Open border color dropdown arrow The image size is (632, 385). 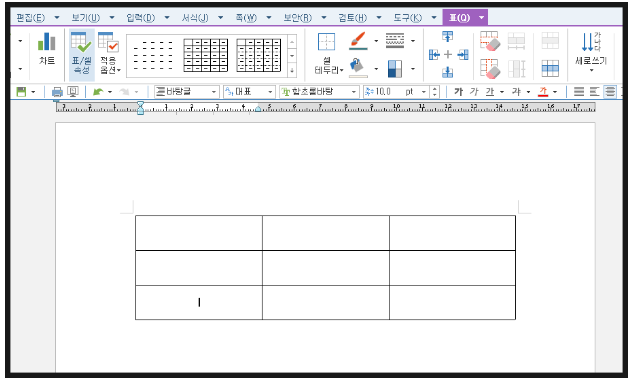pyautogui.click(x=376, y=41)
